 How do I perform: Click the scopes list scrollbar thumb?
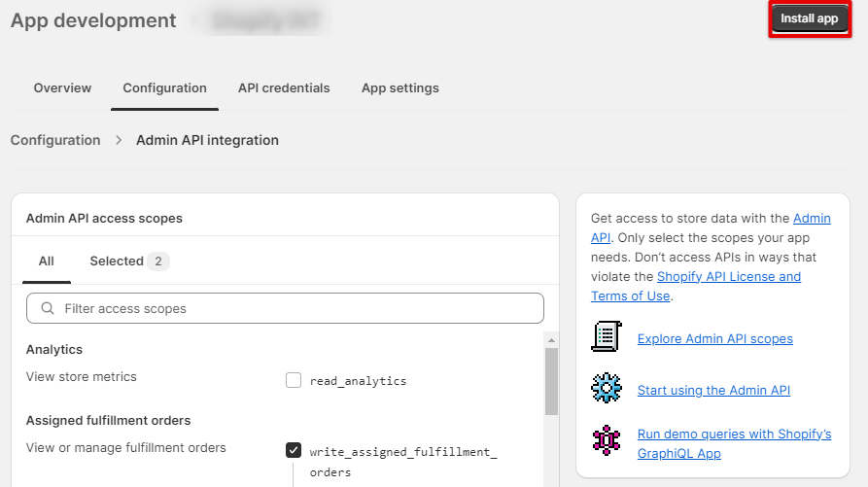coord(551,381)
